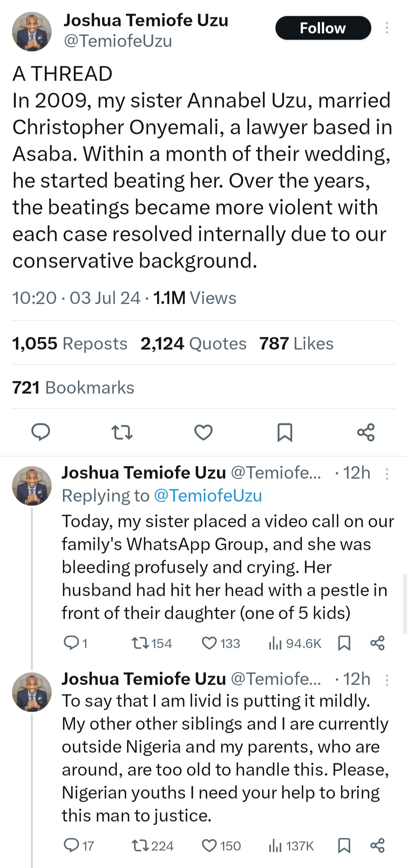Bookmark the video call reply tweet
407x868 pixels.
(x=344, y=643)
